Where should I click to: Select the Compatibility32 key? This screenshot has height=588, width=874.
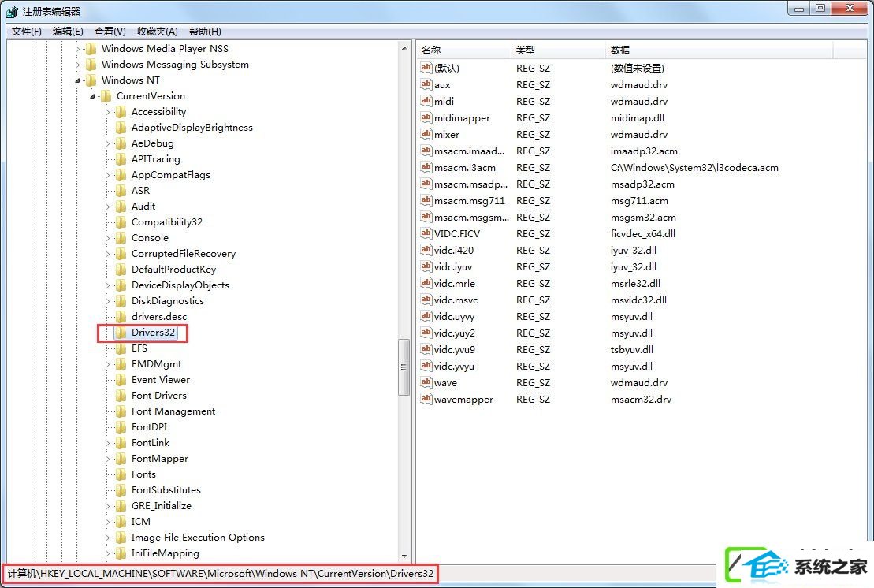pyautogui.click(x=166, y=221)
